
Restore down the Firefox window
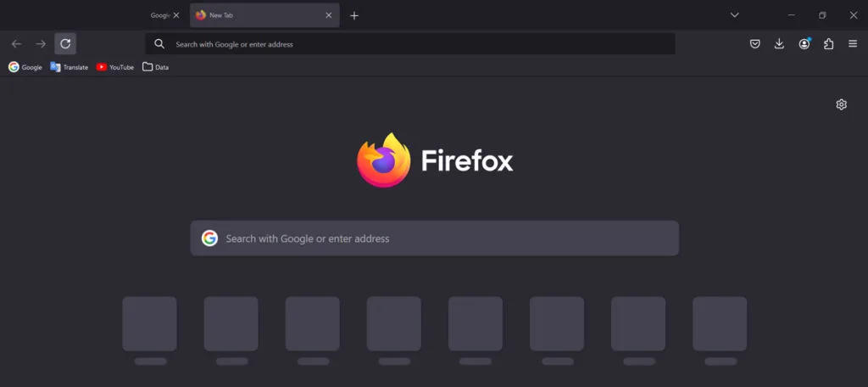pyautogui.click(x=822, y=15)
